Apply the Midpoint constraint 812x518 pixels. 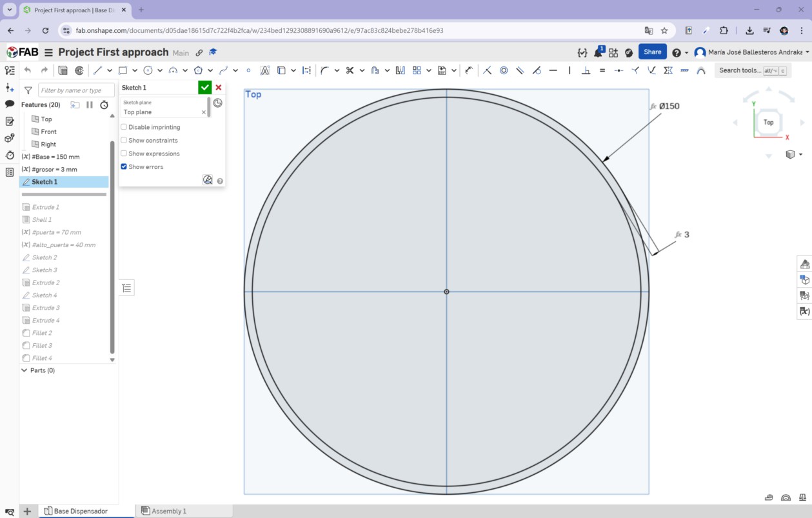[619, 70]
